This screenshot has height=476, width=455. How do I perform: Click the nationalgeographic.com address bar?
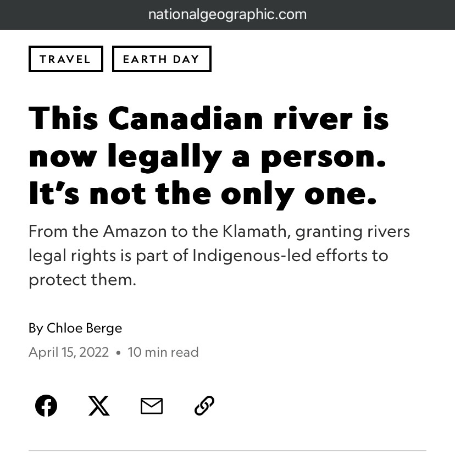227,15
